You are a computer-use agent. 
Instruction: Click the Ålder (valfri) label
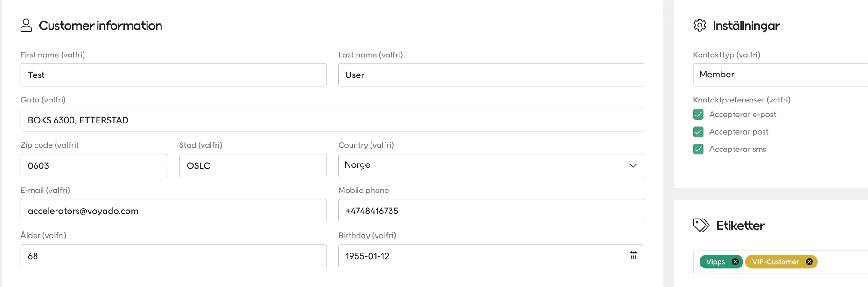pyautogui.click(x=43, y=235)
